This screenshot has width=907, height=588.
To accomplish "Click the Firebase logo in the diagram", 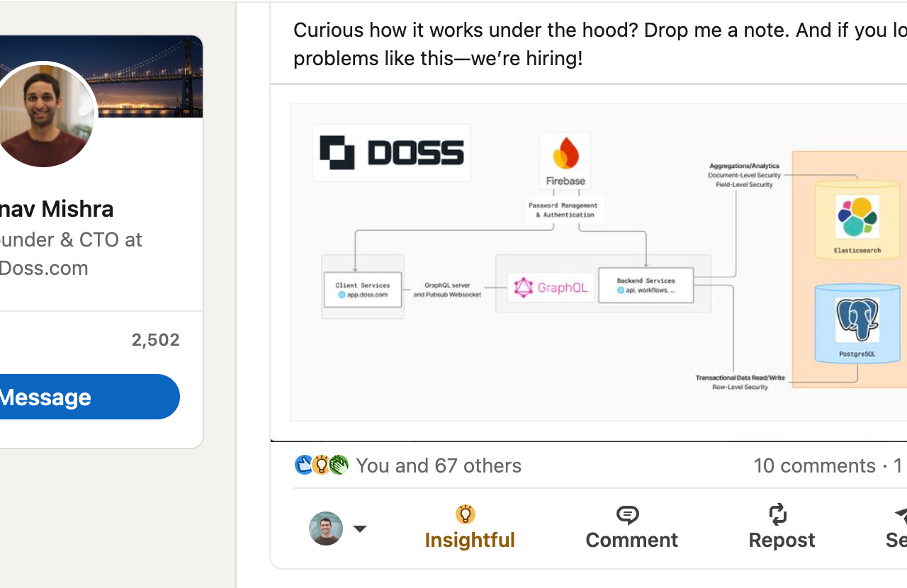I will coord(565,161).
